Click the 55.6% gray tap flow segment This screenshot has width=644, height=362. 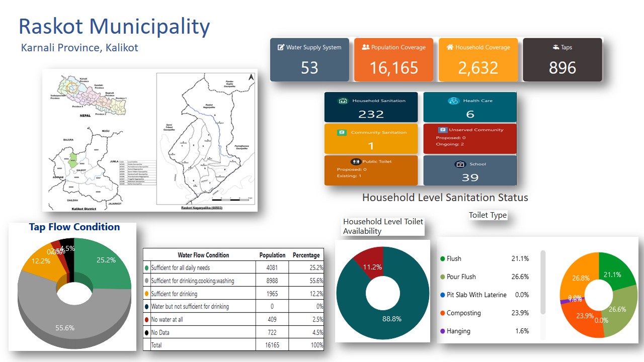coord(64,322)
